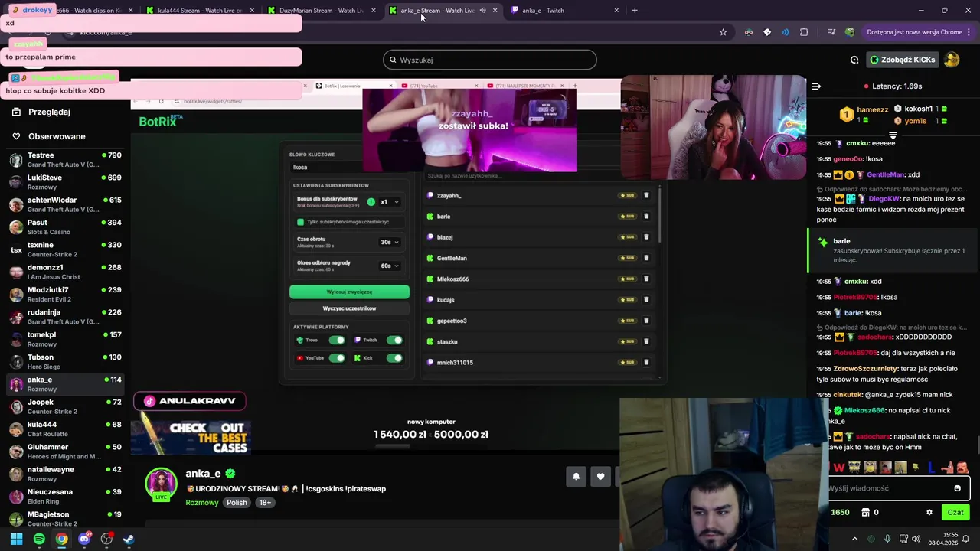This screenshot has height=551, width=980.
Task: Open Pasut channel in sidebar
Action: tap(65, 227)
